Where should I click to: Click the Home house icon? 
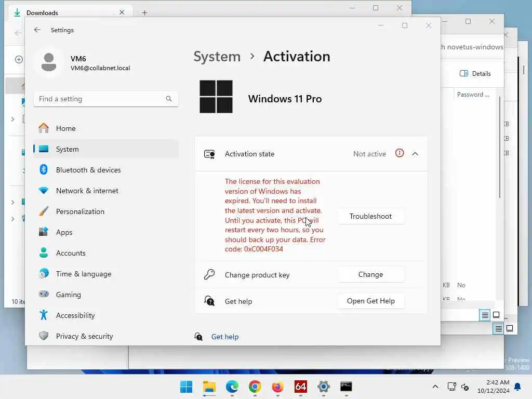[x=44, y=128]
